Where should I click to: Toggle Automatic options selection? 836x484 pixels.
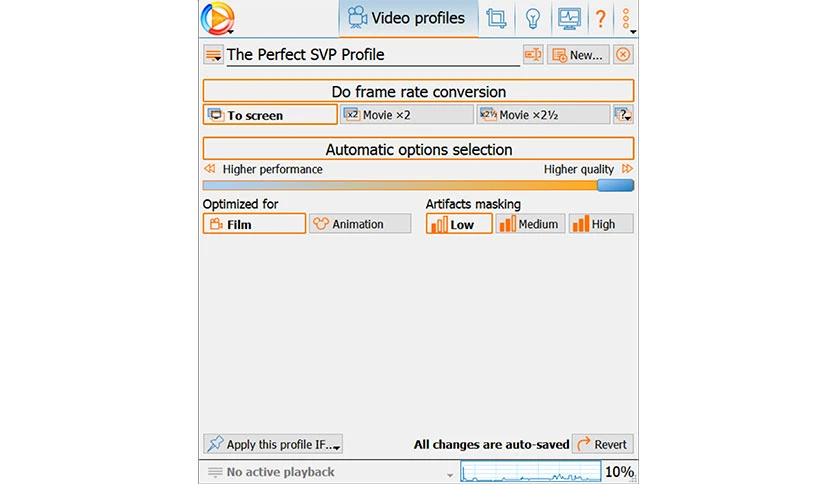click(x=418, y=149)
